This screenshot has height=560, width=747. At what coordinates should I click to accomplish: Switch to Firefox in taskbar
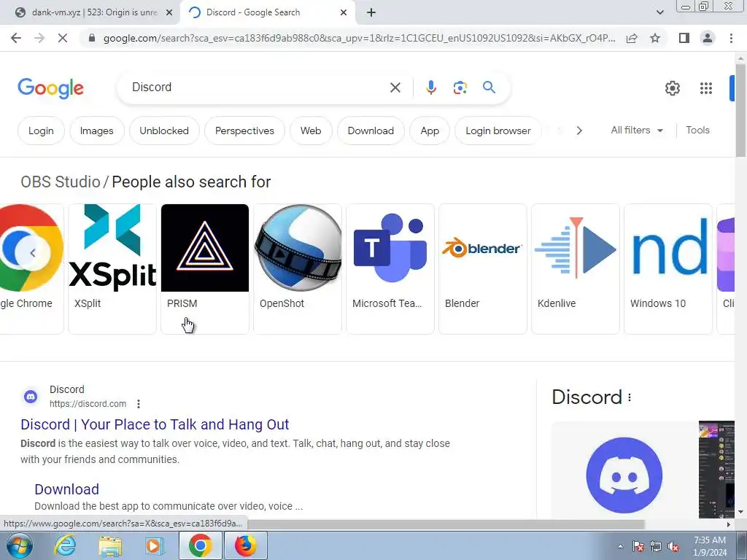click(245, 545)
